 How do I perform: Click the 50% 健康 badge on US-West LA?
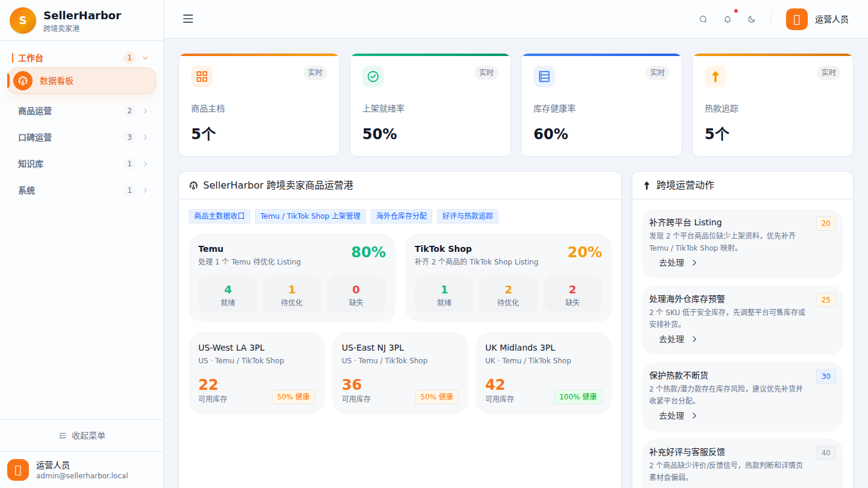coord(294,397)
